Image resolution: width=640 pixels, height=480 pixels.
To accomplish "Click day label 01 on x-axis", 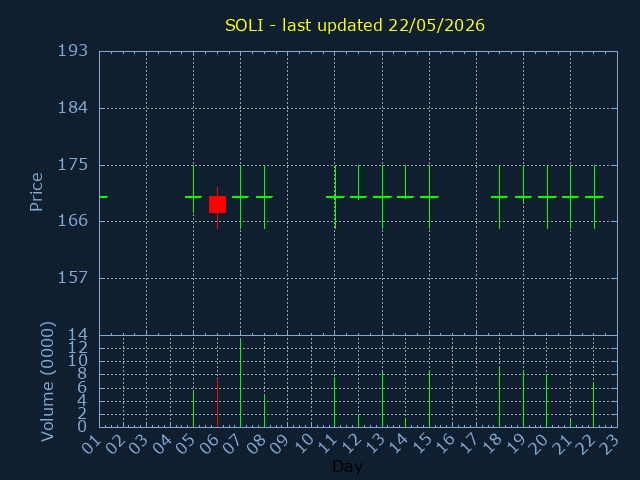I will click(91, 443).
